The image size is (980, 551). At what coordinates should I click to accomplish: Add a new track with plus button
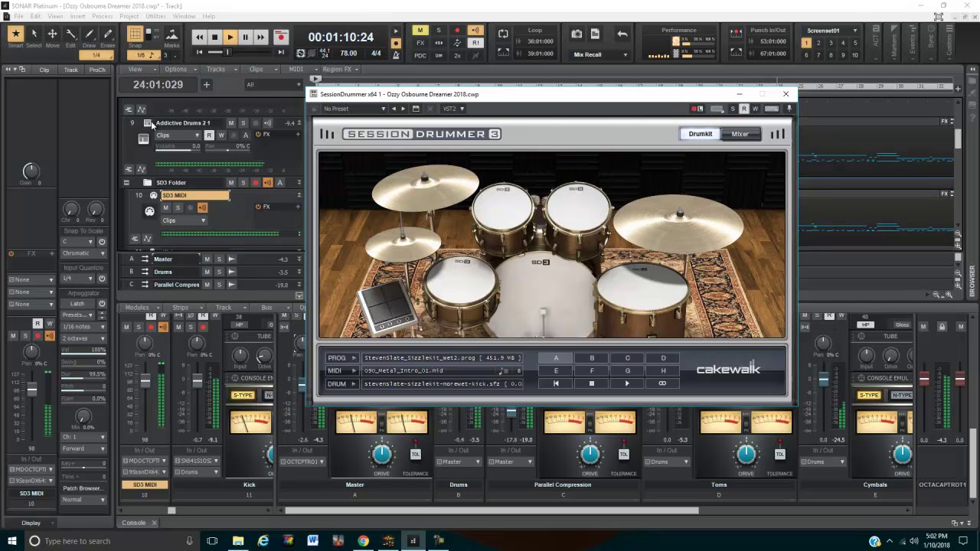pyautogui.click(x=206, y=85)
